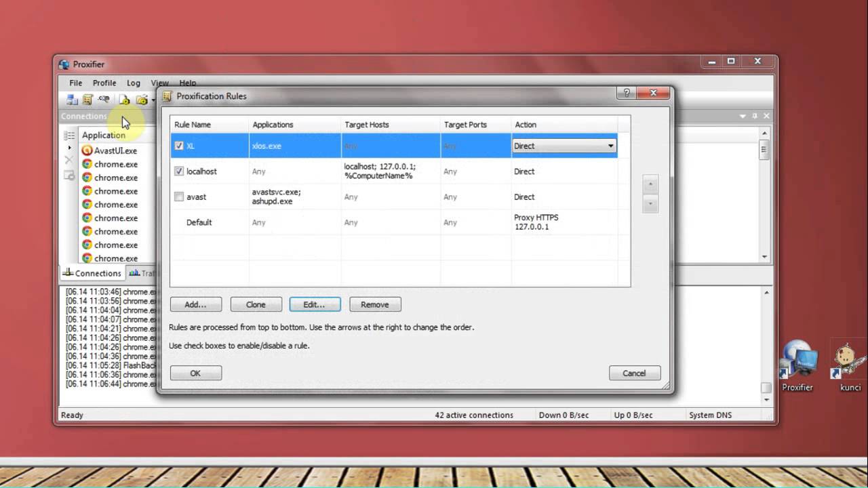Move selected rule up with arrow button
Image resolution: width=868 pixels, height=488 pixels.
[x=650, y=184]
